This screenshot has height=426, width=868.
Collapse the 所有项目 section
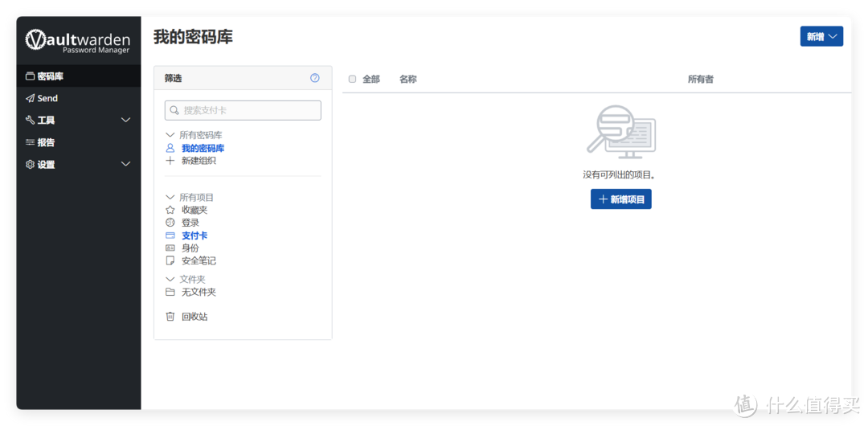(170, 197)
